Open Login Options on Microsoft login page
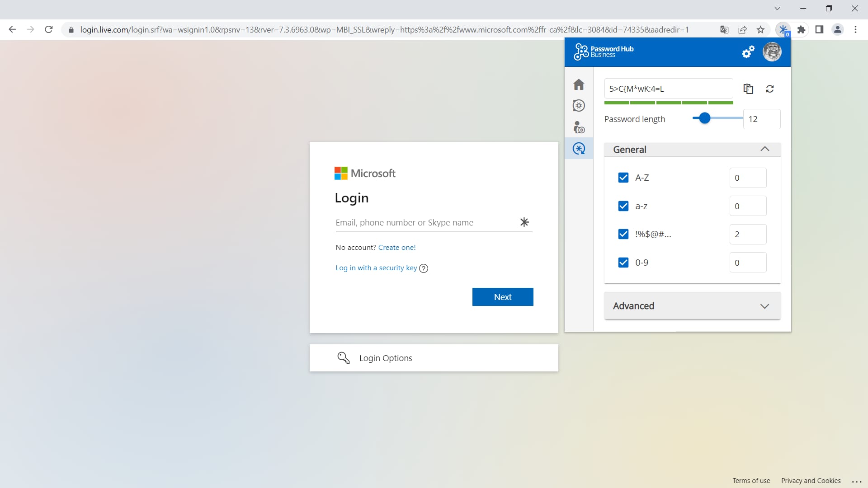The width and height of the screenshot is (868, 488). [x=434, y=358]
